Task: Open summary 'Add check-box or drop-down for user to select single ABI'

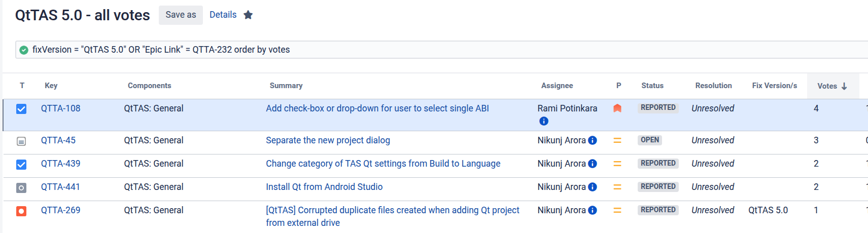Action: point(377,108)
